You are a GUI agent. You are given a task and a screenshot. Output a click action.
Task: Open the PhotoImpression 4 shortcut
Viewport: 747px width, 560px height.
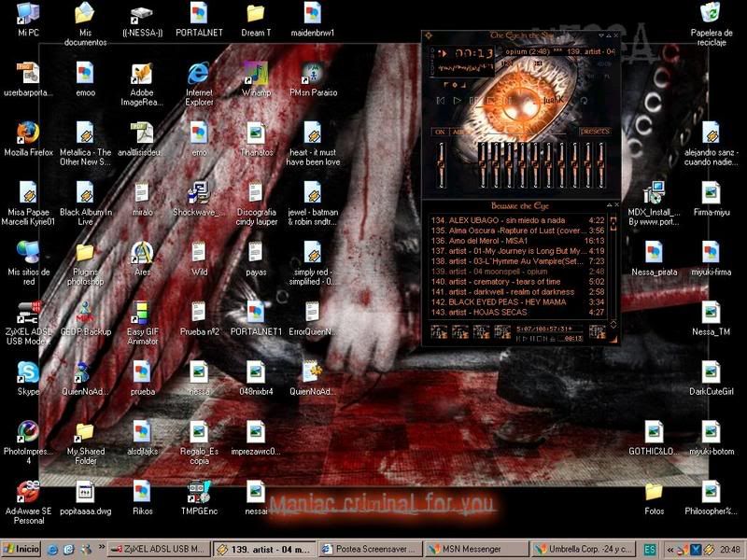pyautogui.click(x=28, y=442)
